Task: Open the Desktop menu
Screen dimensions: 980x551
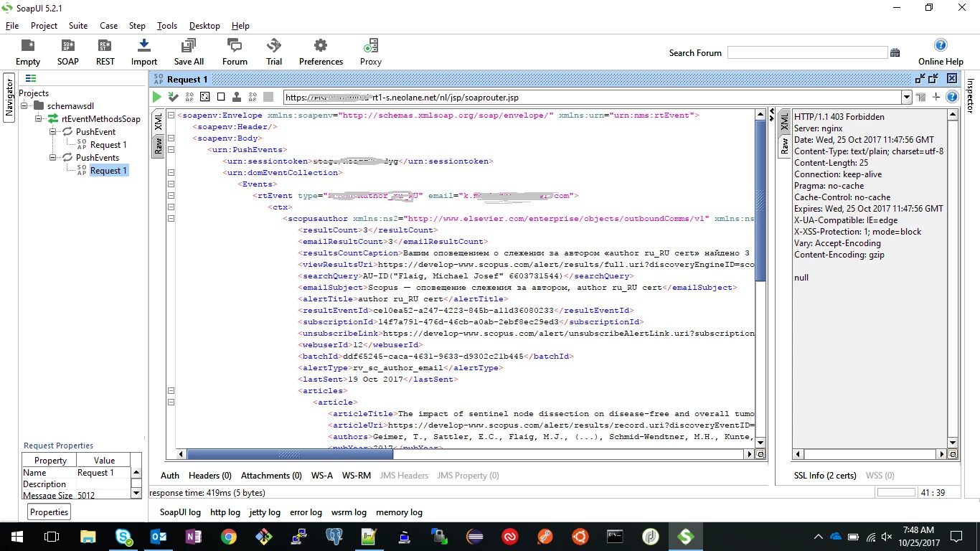Action: (x=204, y=26)
